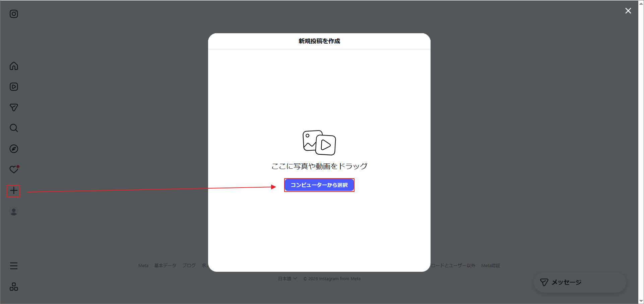Click コンピューターから選択 to pick files

pos(319,185)
